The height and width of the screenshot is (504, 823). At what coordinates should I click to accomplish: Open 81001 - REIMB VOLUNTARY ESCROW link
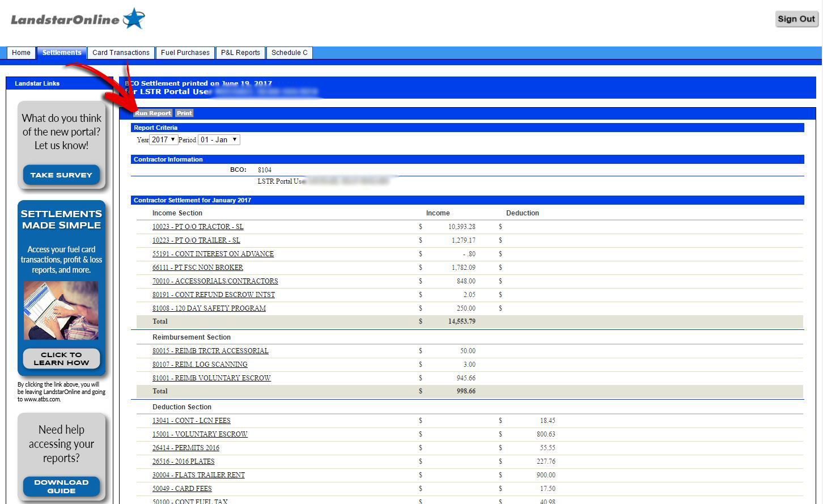click(211, 378)
